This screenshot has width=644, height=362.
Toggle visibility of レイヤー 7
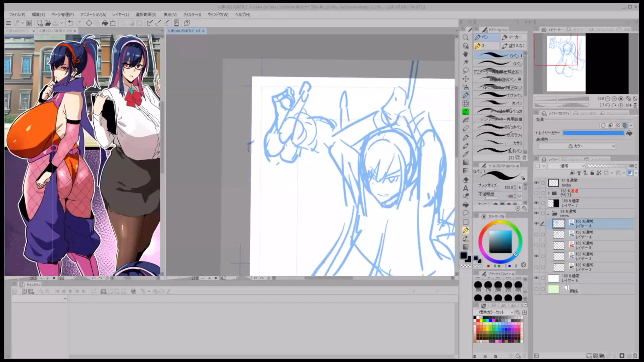(536, 203)
